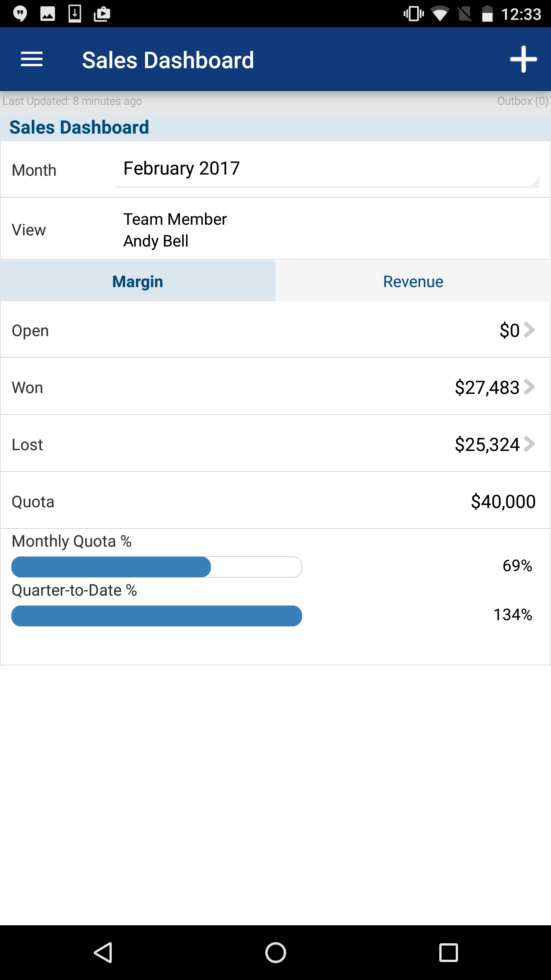This screenshot has height=980, width=551.
Task: Switch to the Revenue tab
Action: click(413, 281)
